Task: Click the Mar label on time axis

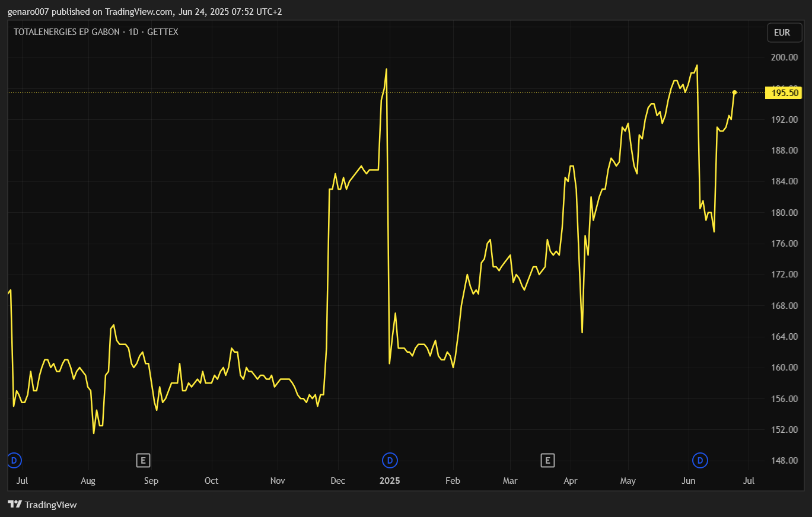Action: [x=510, y=481]
